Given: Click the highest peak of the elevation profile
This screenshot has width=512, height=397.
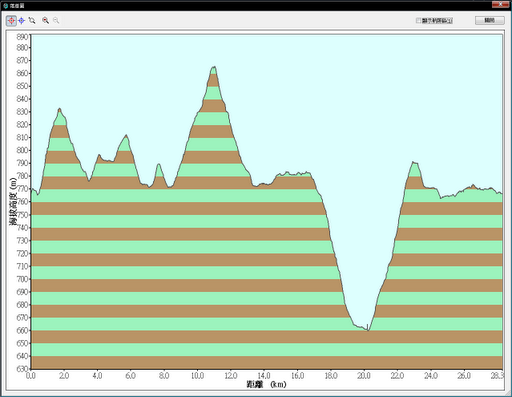Looking at the screenshot, I should pyautogui.click(x=214, y=67).
